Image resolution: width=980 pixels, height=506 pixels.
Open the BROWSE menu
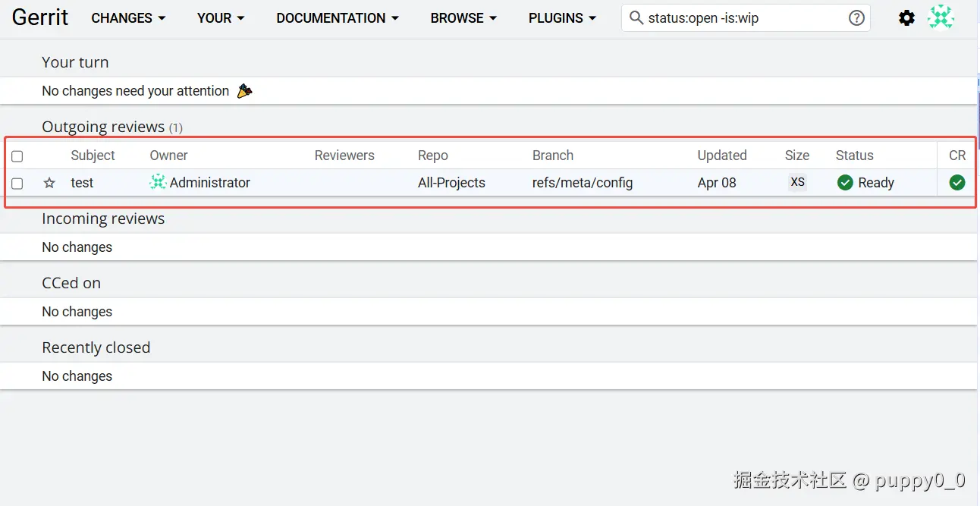(463, 18)
